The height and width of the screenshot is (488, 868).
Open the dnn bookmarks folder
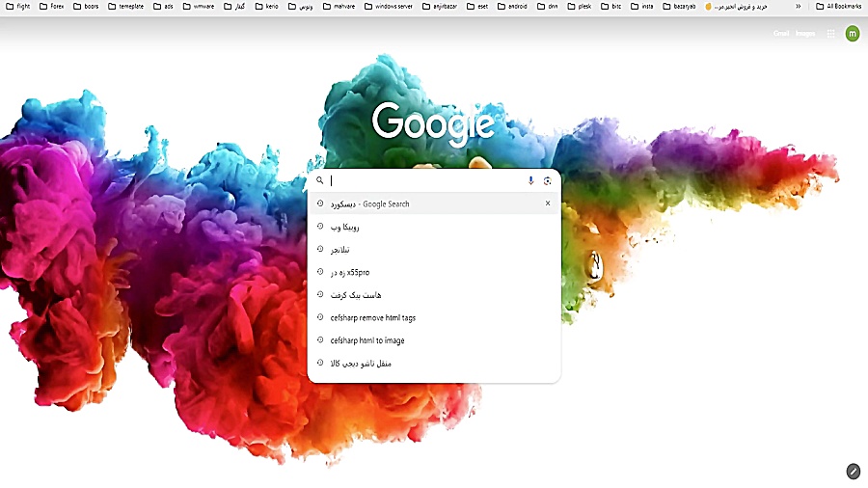click(x=548, y=7)
